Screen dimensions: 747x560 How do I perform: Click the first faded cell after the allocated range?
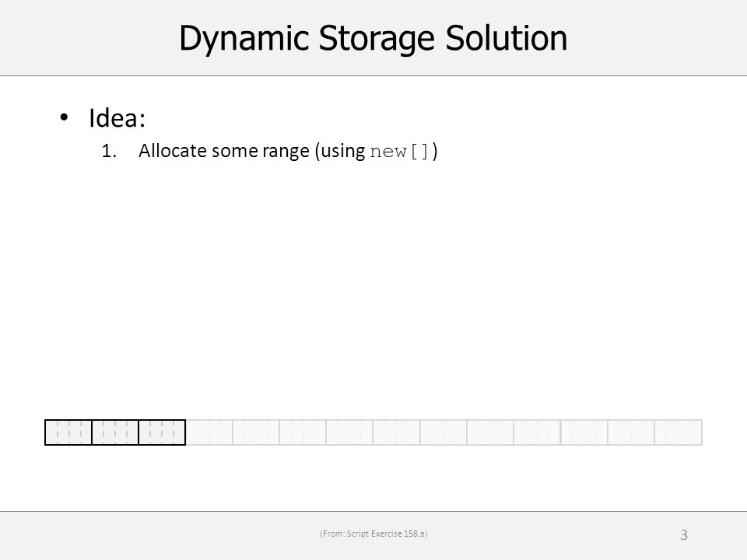[x=209, y=432]
